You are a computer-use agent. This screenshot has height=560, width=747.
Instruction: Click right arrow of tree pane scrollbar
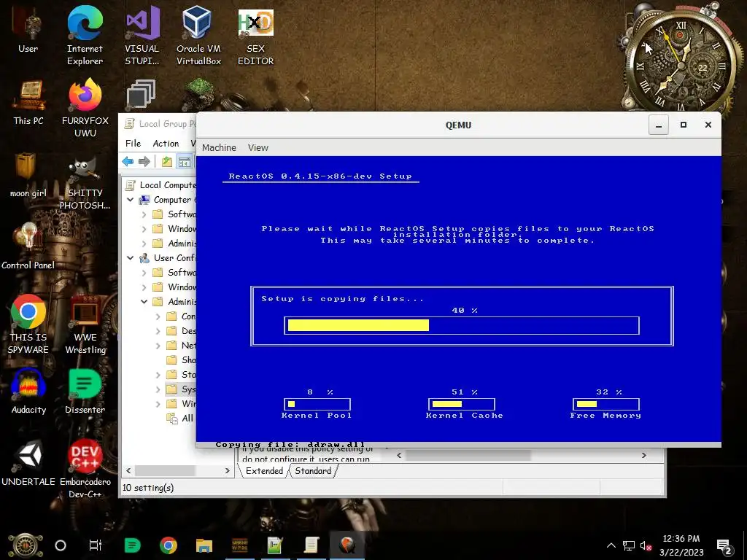tap(228, 470)
